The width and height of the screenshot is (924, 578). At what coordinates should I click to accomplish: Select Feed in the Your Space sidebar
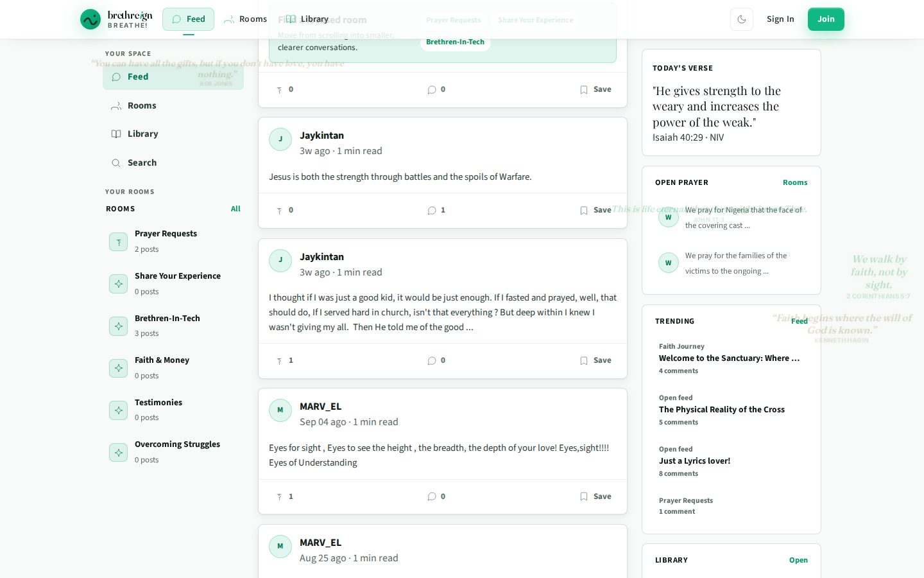(x=173, y=76)
